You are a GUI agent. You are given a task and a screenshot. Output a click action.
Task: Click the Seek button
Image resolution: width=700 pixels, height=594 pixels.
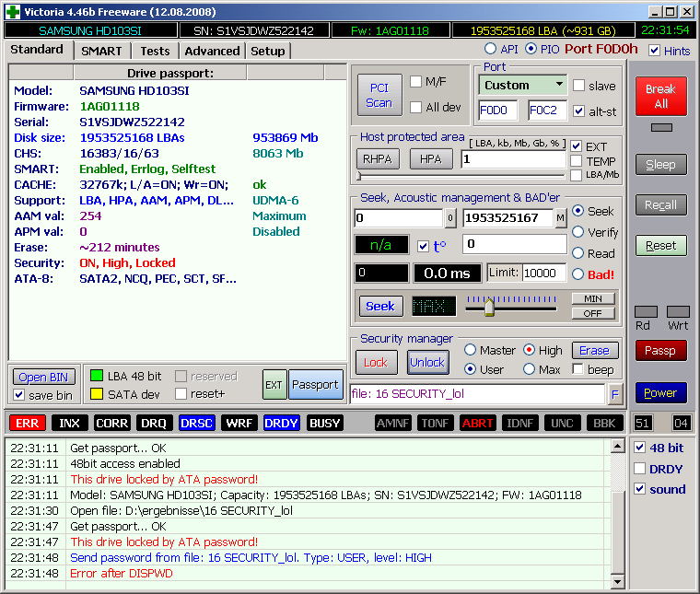[380, 306]
